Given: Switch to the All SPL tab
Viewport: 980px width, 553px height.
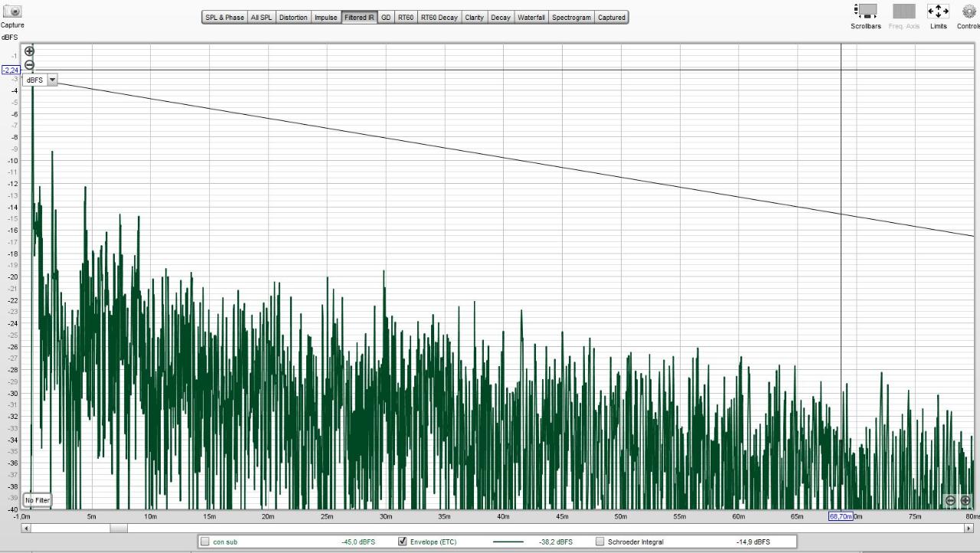Looking at the screenshot, I should click(261, 18).
